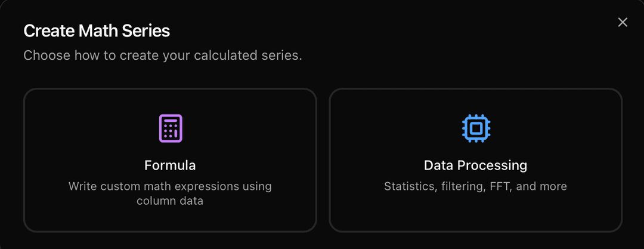Select the Data Processing card
The width and height of the screenshot is (644, 249).
476,160
